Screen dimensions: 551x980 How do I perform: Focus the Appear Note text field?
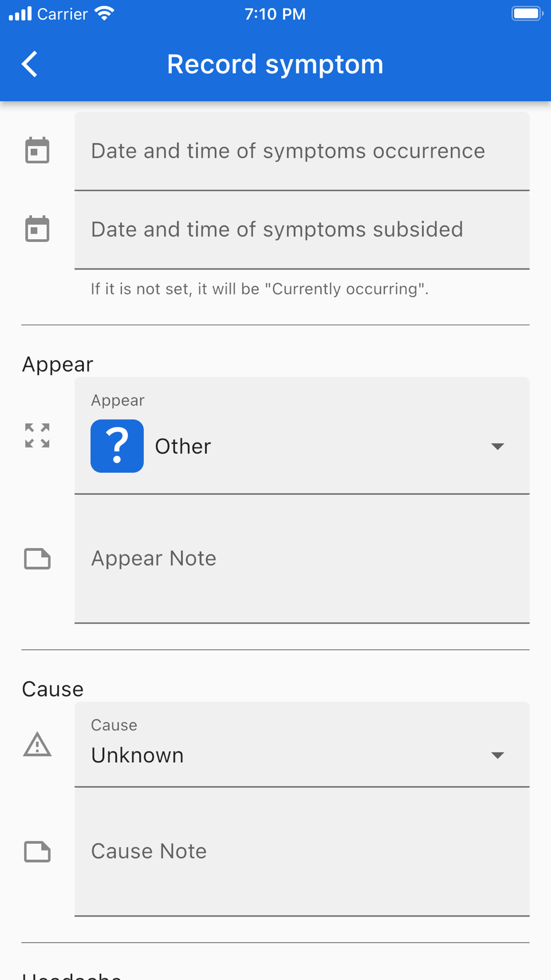coord(302,558)
